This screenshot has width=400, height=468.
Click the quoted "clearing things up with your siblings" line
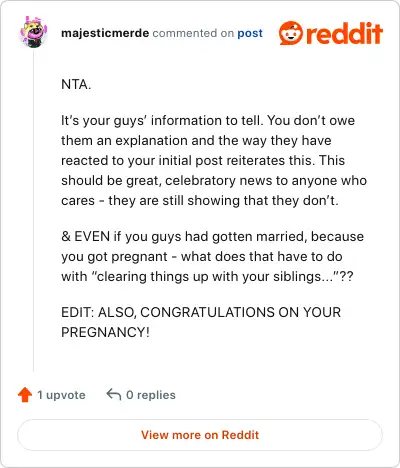[x=207, y=276]
